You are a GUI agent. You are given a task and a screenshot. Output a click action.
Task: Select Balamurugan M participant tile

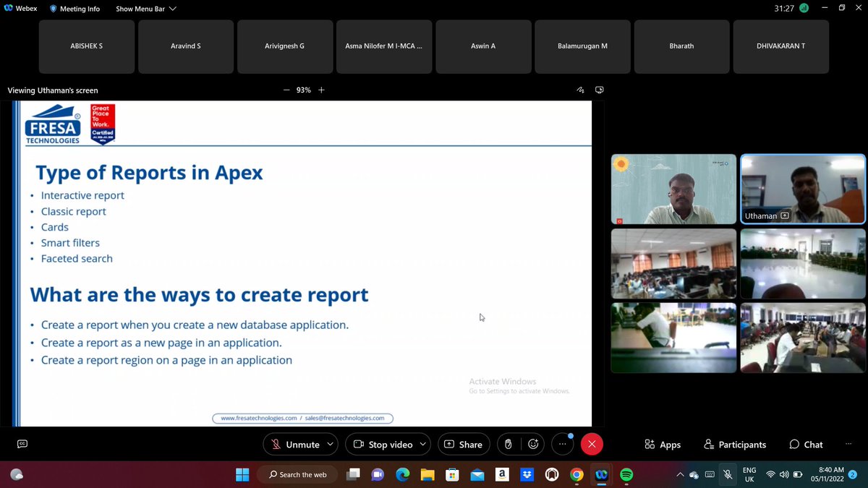[x=582, y=46]
